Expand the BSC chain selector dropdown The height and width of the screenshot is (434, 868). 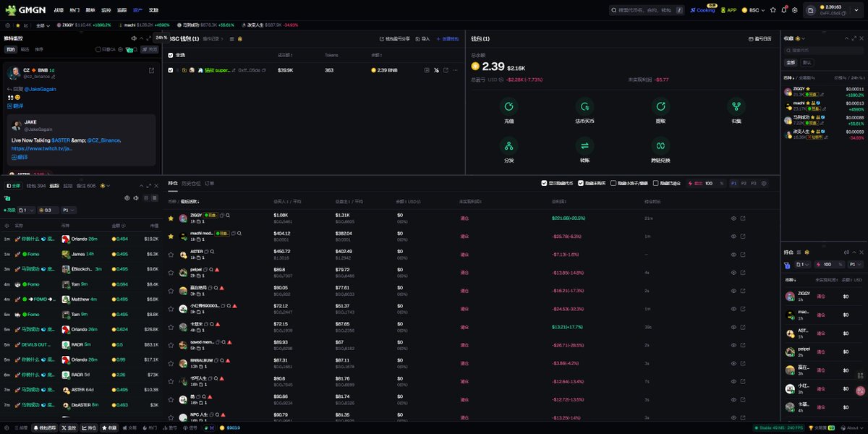pos(754,10)
